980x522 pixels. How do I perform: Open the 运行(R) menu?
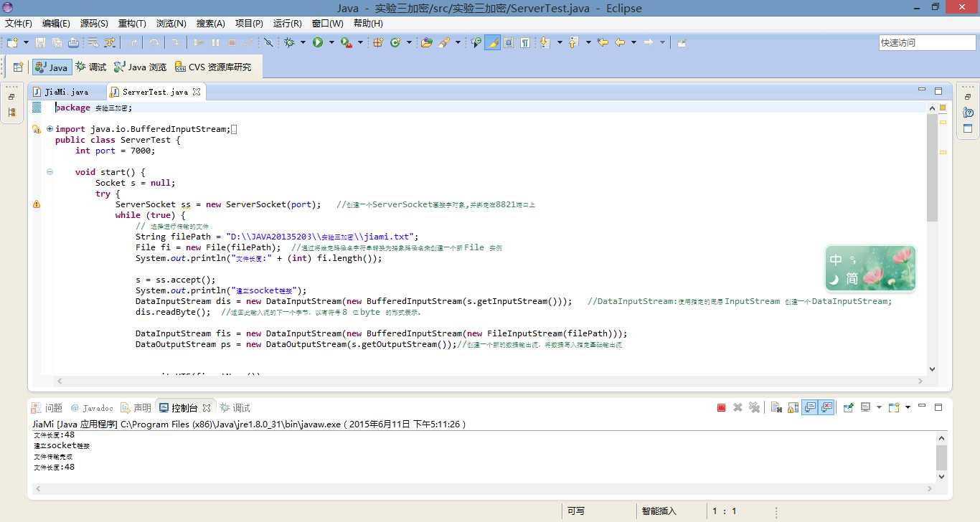288,23
